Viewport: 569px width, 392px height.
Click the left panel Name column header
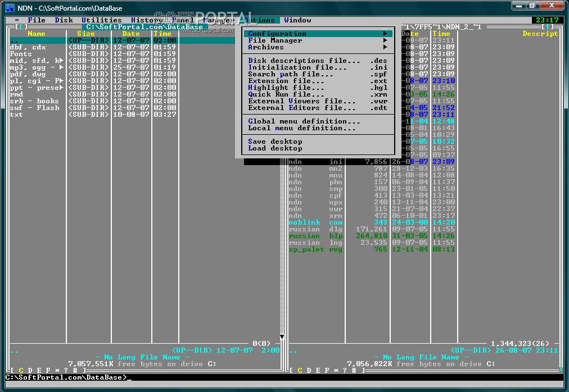pos(37,34)
